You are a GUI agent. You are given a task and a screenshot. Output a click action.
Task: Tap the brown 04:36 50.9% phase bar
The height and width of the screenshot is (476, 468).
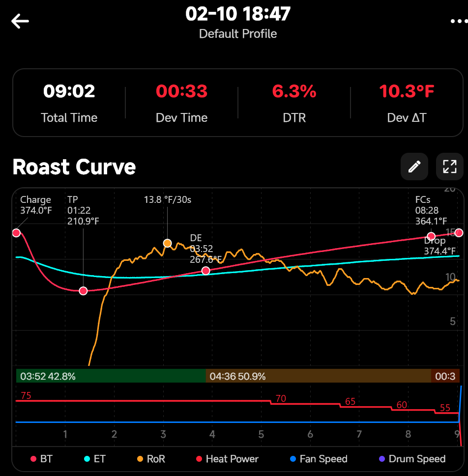click(x=318, y=376)
